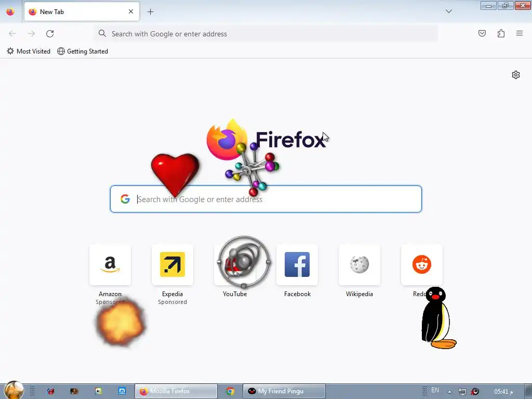This screenshot has width=532, height=399.
Task: Go forward with the forward arrow
Action: click(x=31, y=34)
